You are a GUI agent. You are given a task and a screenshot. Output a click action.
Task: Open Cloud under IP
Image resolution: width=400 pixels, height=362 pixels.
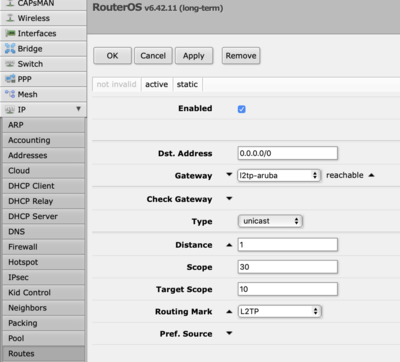tap(43, 171)
